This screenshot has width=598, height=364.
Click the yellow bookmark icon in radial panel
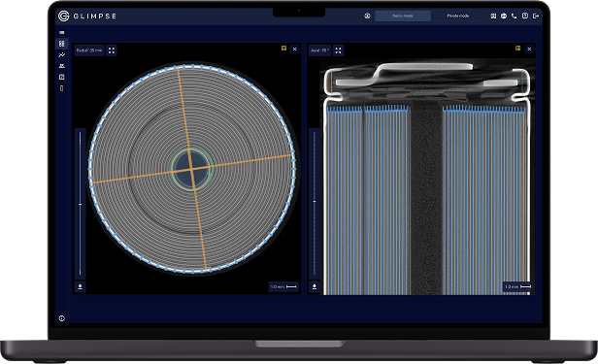tap(283, 49)
